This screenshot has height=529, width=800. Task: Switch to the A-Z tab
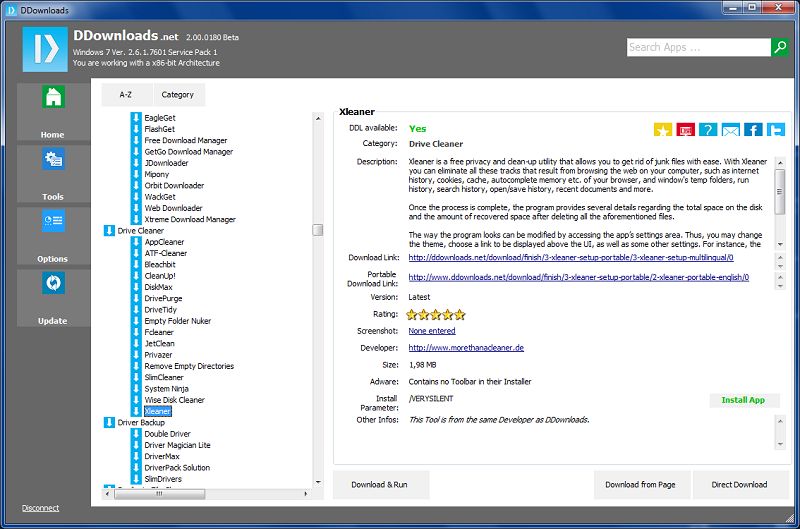coord(126,95)
